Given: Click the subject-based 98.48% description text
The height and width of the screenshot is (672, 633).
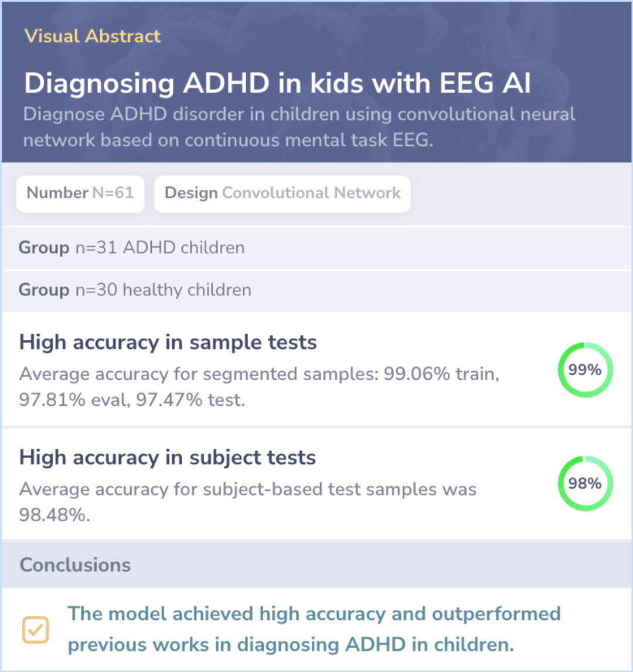Looking at the screenshot, I should click(247, 502).
